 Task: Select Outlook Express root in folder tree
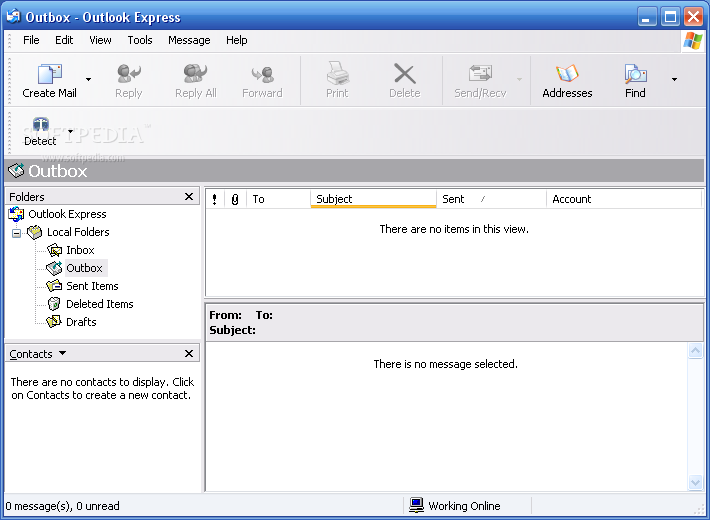click(x=67, y=214)
